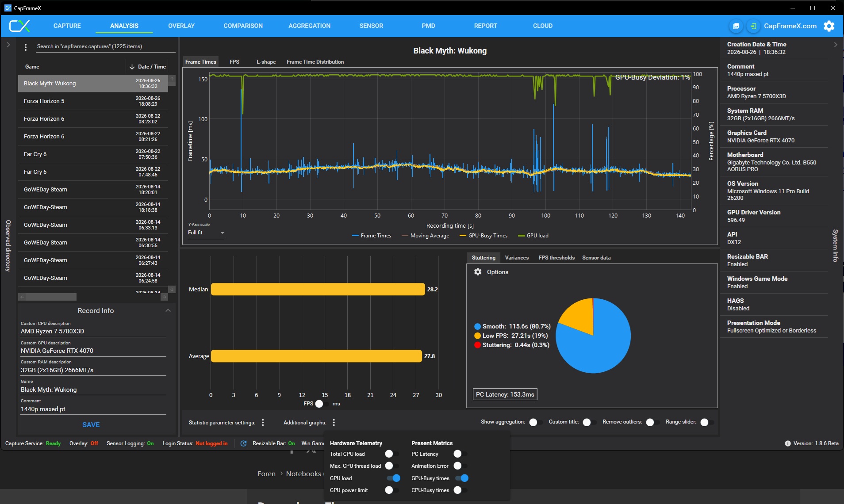844x504 pixels.
Task: Switch to the Variances tab
Action: click(x=517, y=258)
